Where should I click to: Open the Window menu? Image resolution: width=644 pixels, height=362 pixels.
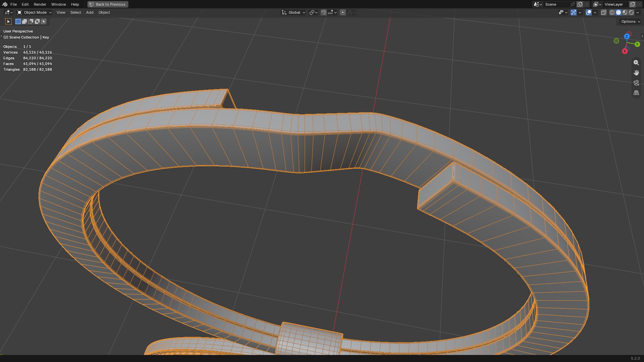[58, 4]
